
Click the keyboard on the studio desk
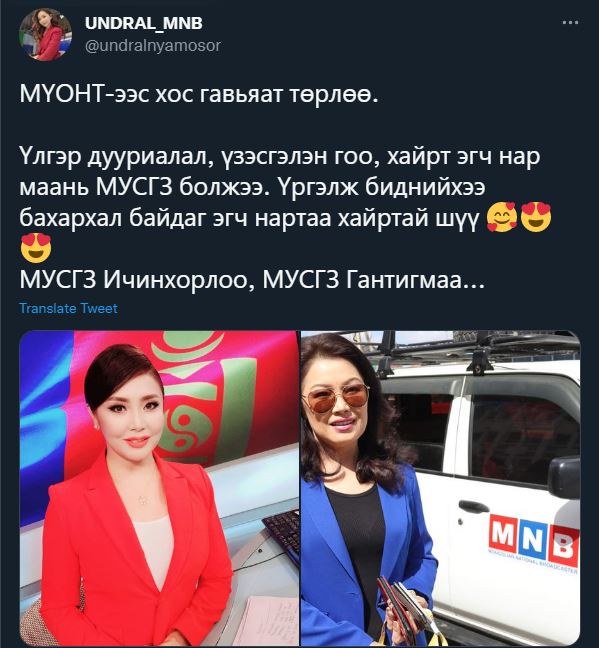(x=282, y=534)
